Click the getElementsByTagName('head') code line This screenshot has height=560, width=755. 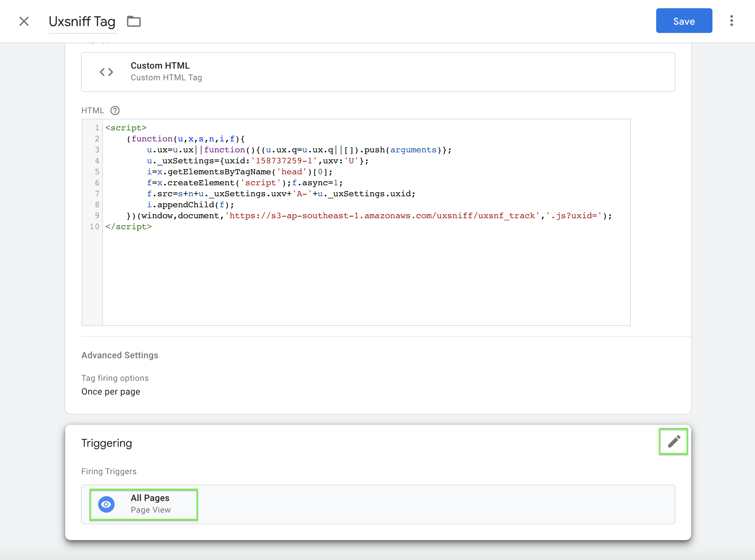click(240, 172)
